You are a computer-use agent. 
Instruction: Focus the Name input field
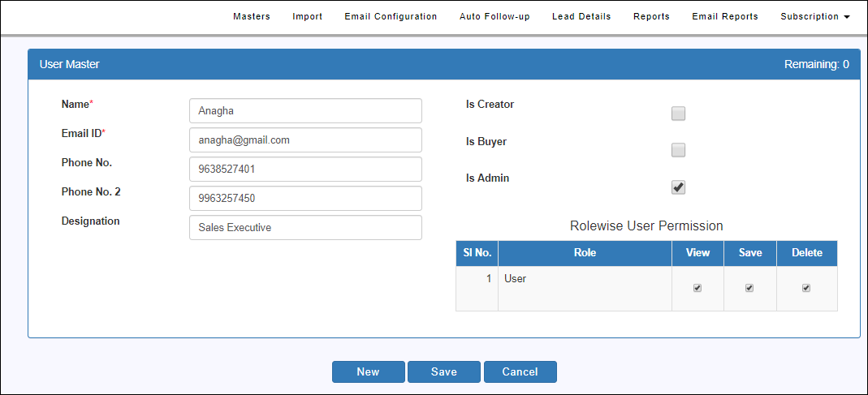coord(305,110)
